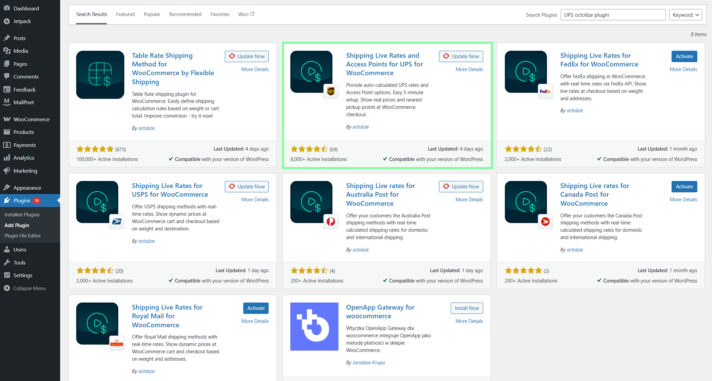This screenshot has width=712, height=381.
Task: Update the USPS Live Rates plugin now
Action: [247, 187]
